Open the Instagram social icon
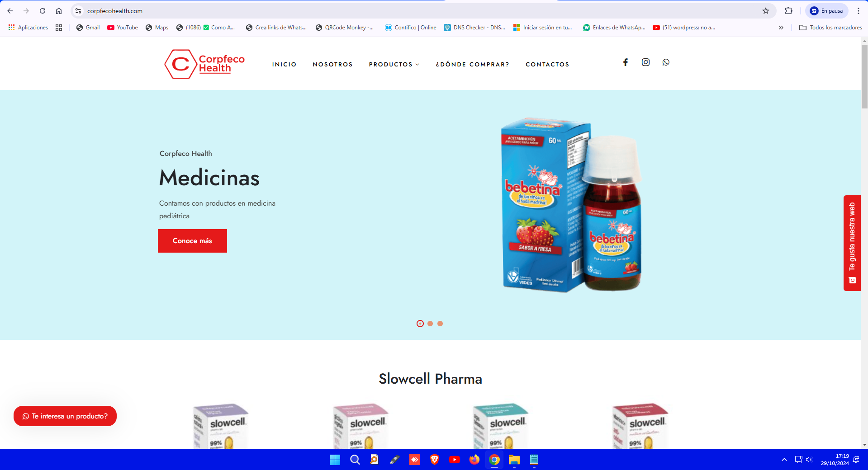868x470 pixels. [645, 62]
